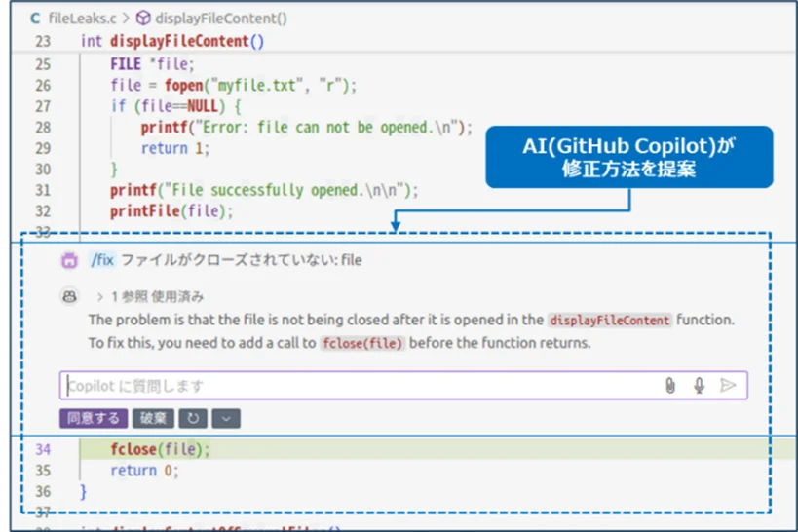This screenshot has width=798, height=532.
Task: Select displayFileContent() breadcrumb item
Action: tap(221, 19)
